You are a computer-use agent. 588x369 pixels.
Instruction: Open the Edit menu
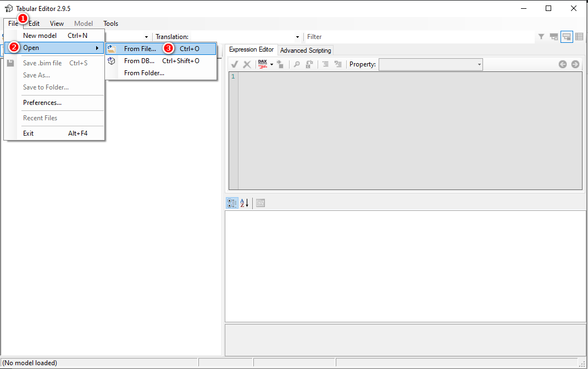(x=34, y=23)
